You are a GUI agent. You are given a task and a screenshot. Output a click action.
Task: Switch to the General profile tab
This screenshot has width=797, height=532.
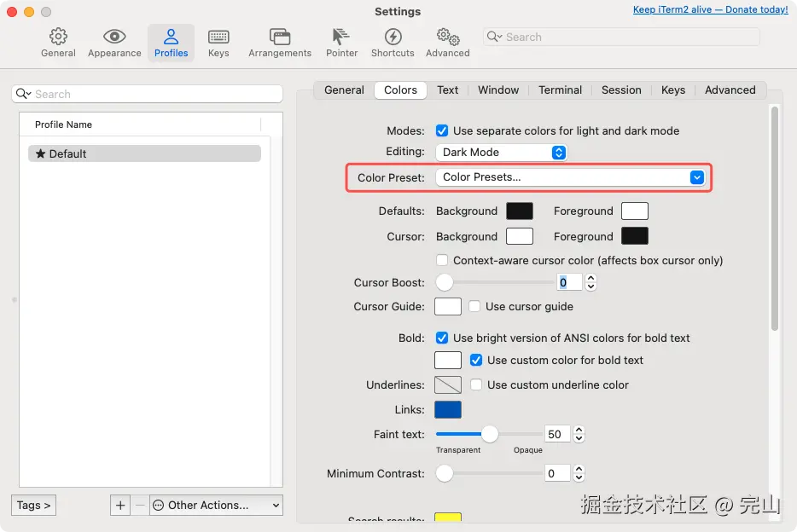[x=344, y=90]
